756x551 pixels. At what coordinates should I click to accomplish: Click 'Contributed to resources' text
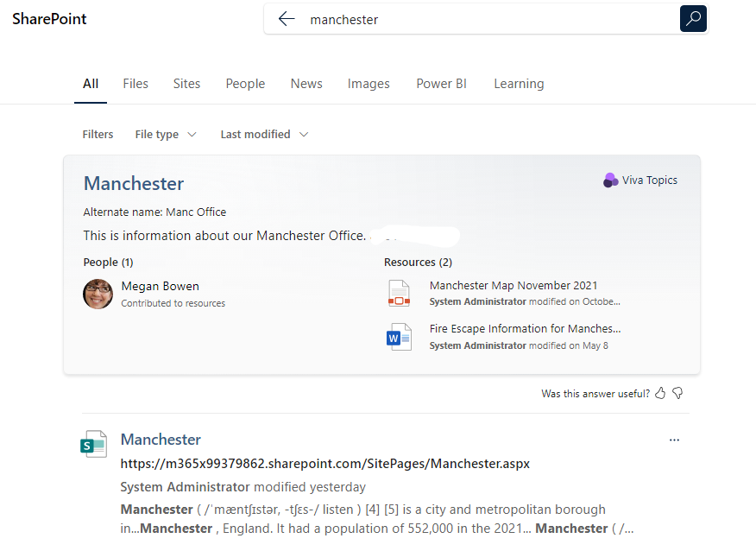coord(173,303)
